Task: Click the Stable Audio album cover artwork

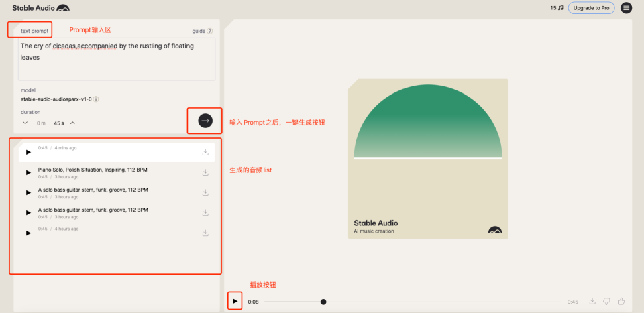Action: [428, 159]
